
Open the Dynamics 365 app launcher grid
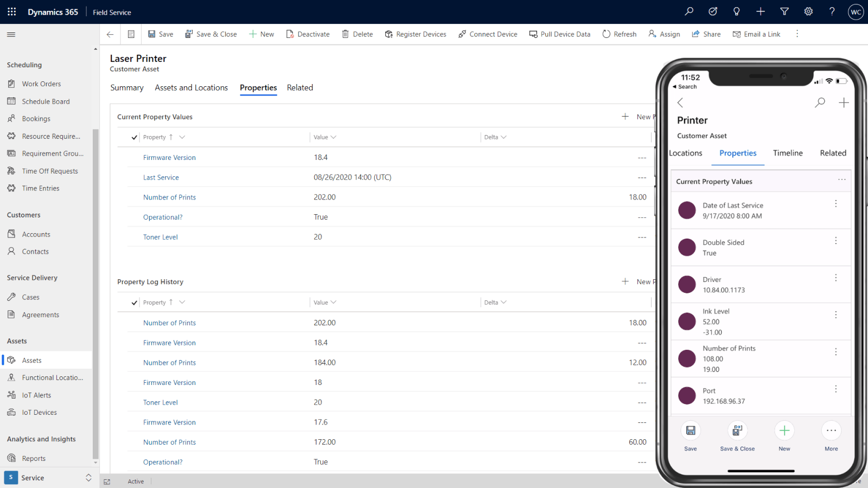point(12,12)
